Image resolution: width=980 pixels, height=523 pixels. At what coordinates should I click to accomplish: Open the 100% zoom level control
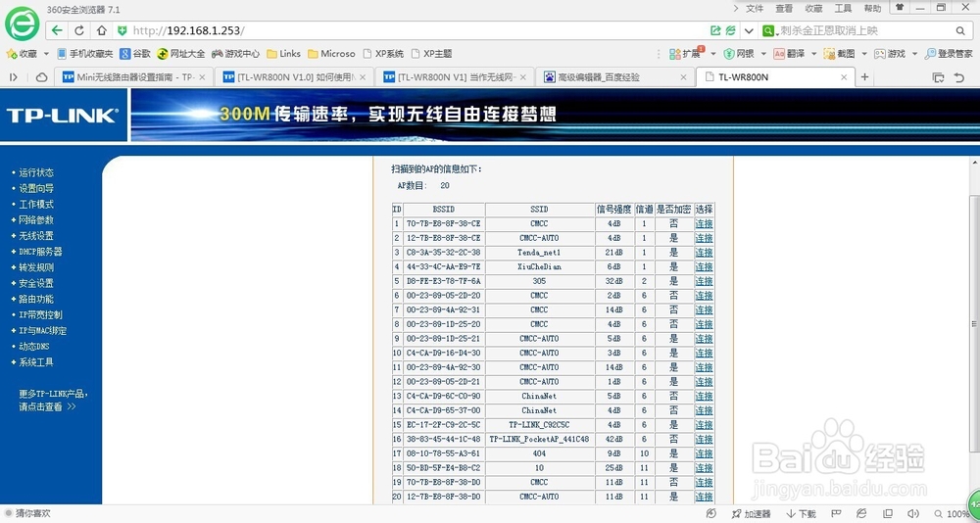[x=953, y=513]
